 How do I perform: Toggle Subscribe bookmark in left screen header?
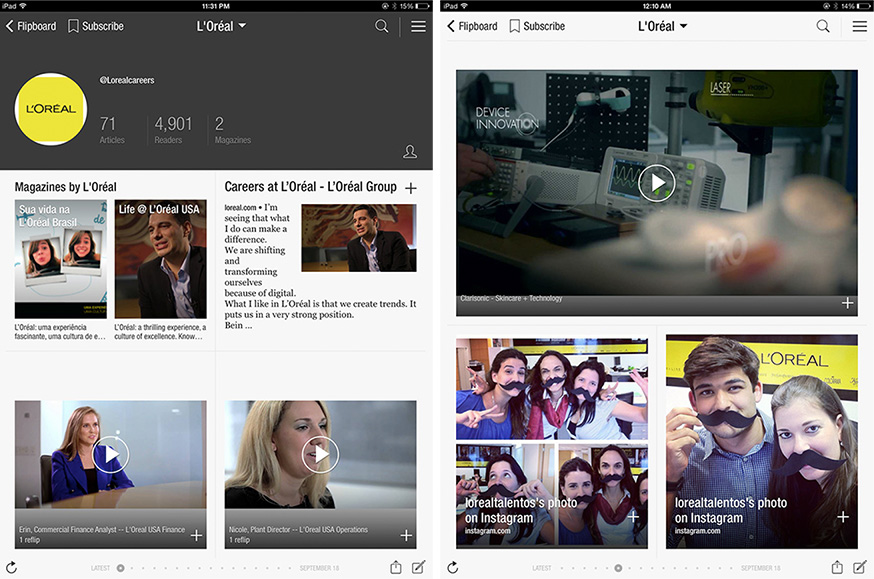coord(96,26)
